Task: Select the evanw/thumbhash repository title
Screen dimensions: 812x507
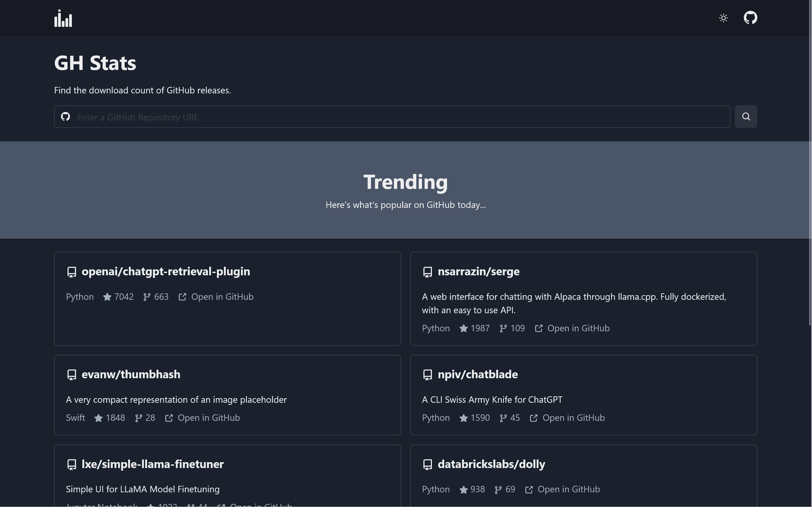Action: point(131,374)
